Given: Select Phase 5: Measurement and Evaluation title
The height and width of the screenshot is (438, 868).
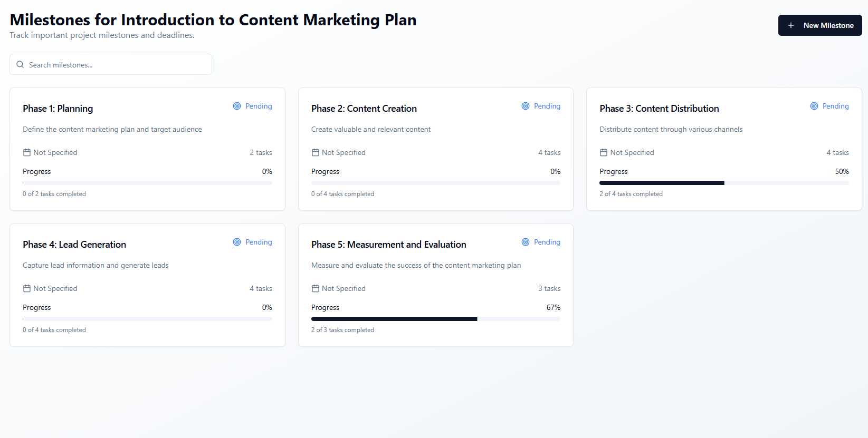Looking at the screenshot, I should pos(389,245).
